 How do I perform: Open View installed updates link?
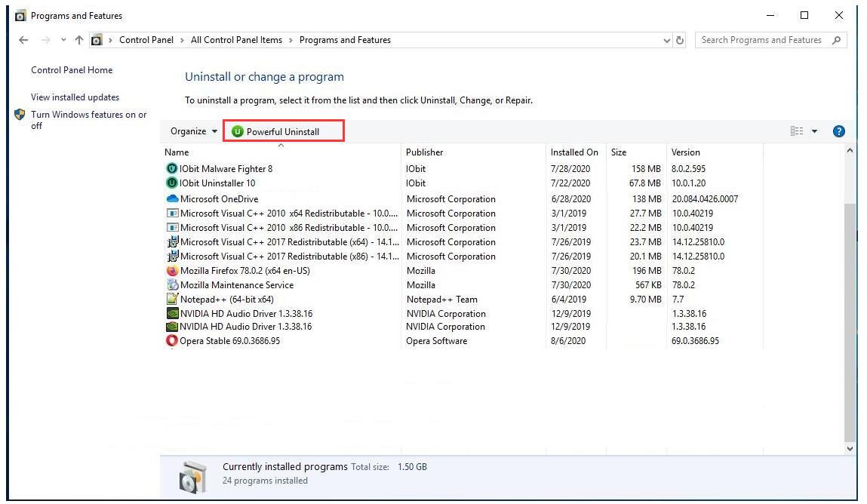[75, 97]
